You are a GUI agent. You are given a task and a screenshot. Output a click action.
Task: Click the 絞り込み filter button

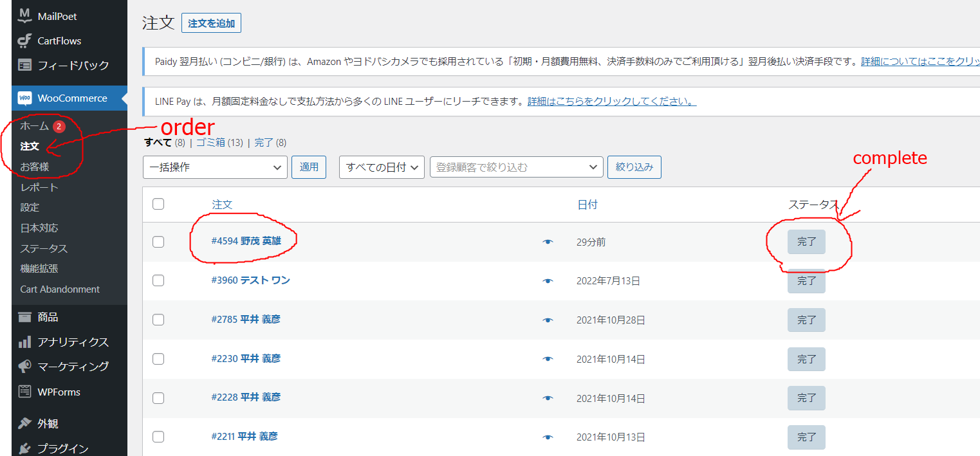pyautogui.click(x=634, y=167)
